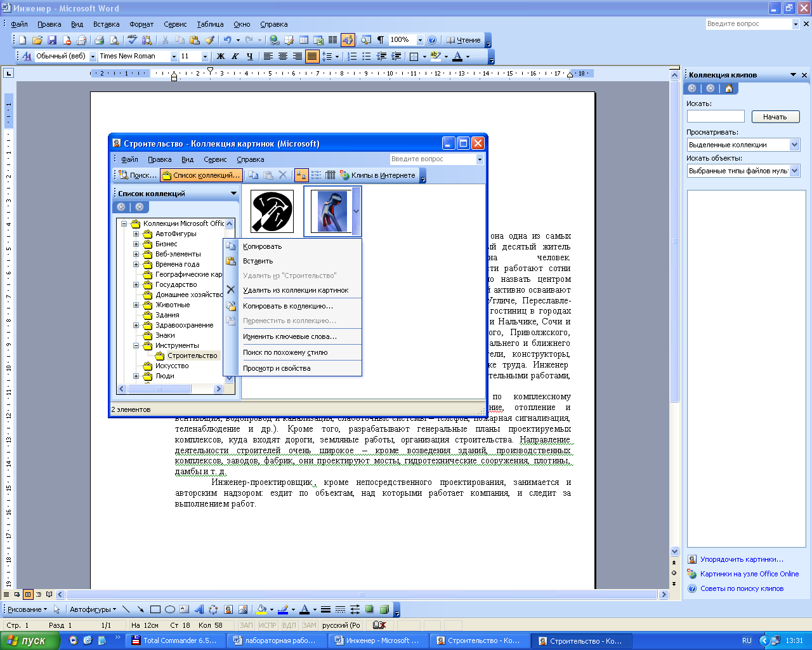The height and width of the screenshot is (650, 812).
Task: Toggle Italic (К) formatting
Action: 235,56
